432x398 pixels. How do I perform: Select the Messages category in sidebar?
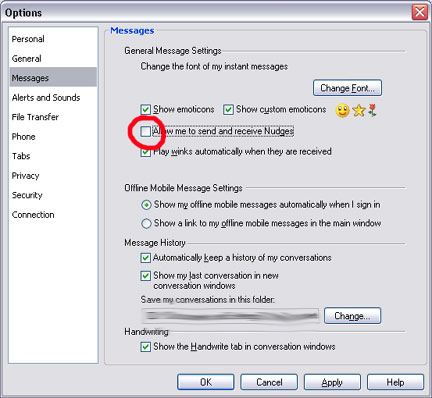click(x=53, y=77)
